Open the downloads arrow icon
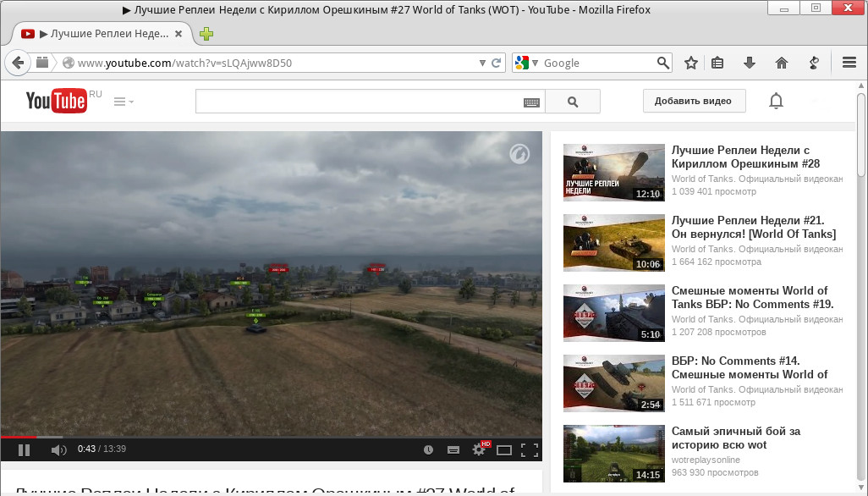The width and height of the screenshot is (868, 496). 750,63
